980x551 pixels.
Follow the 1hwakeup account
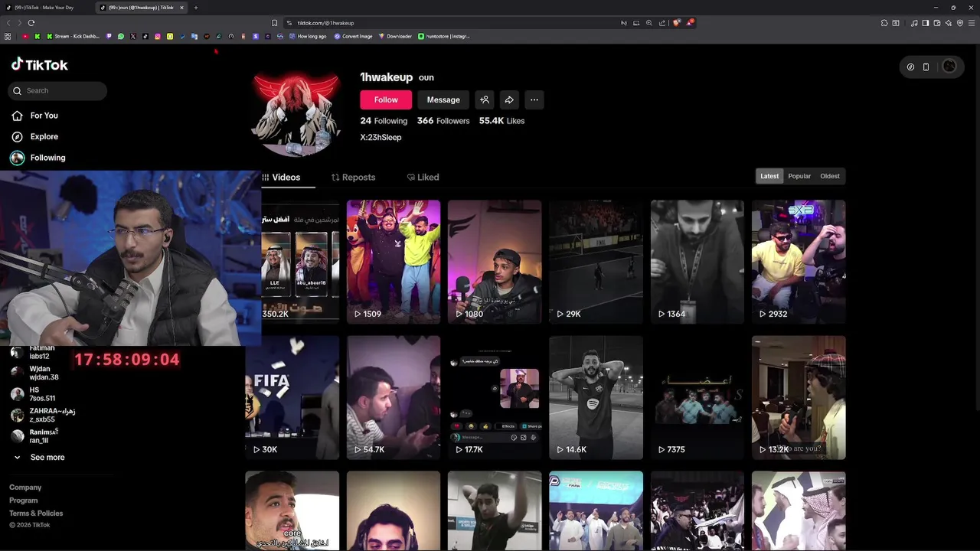click(x=386, y=99)
